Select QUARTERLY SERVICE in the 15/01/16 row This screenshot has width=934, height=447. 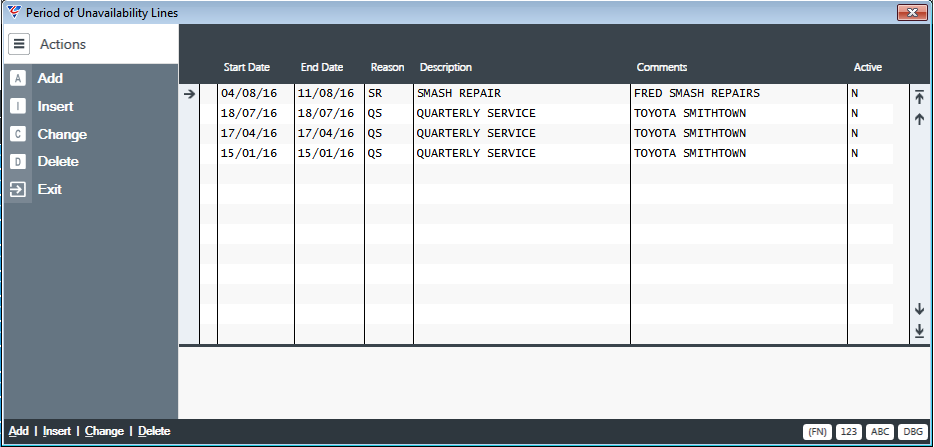point(476,153)
